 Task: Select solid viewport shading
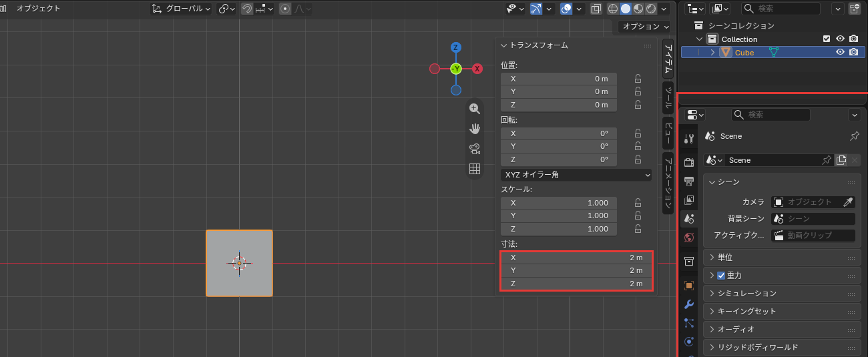pyautogui.click(x=626, y=9)
